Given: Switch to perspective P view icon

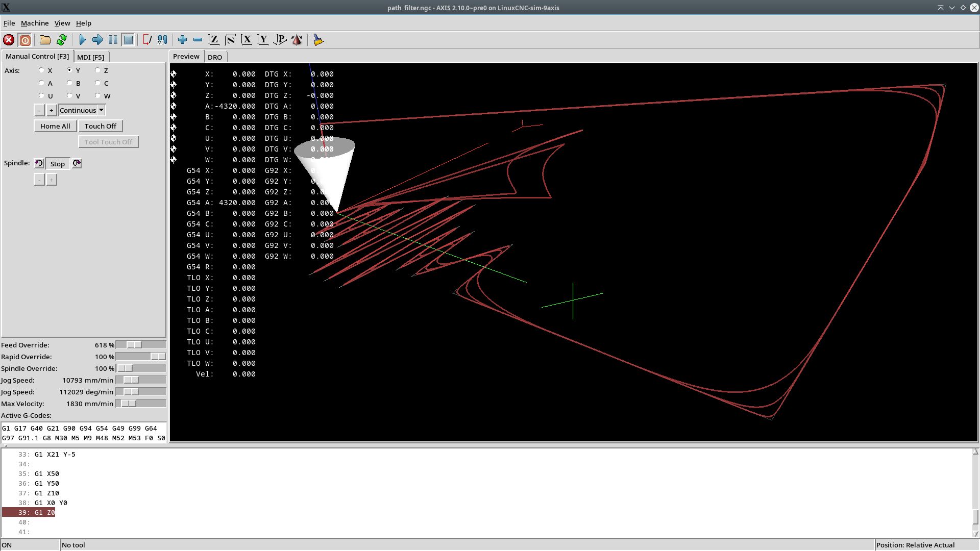Looking at the screenshot, I should [280, 40].
